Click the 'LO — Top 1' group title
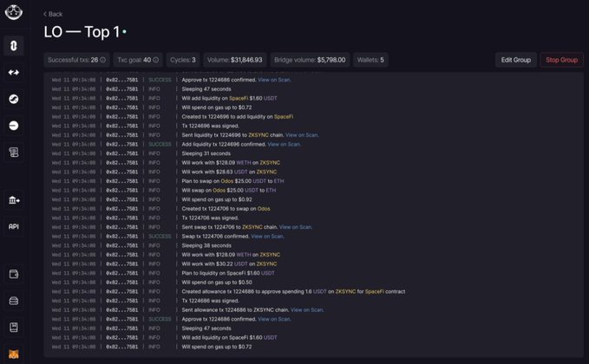The image size is (589, 364). pyautogui.click(x=82, y=32)
